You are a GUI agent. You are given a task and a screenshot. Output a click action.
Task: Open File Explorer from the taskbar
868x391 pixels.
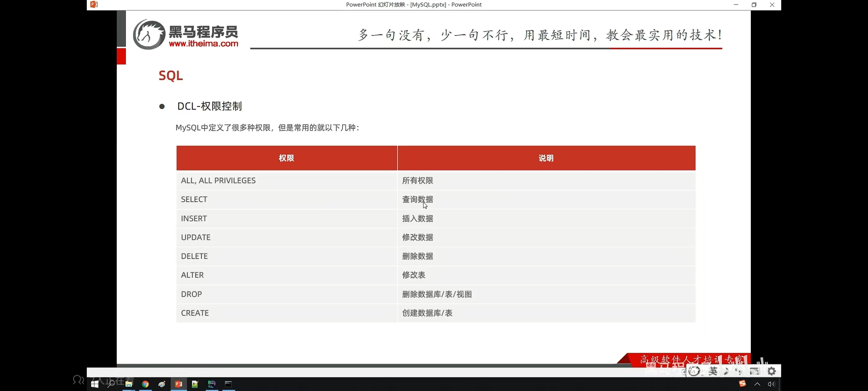pos(129,384)
